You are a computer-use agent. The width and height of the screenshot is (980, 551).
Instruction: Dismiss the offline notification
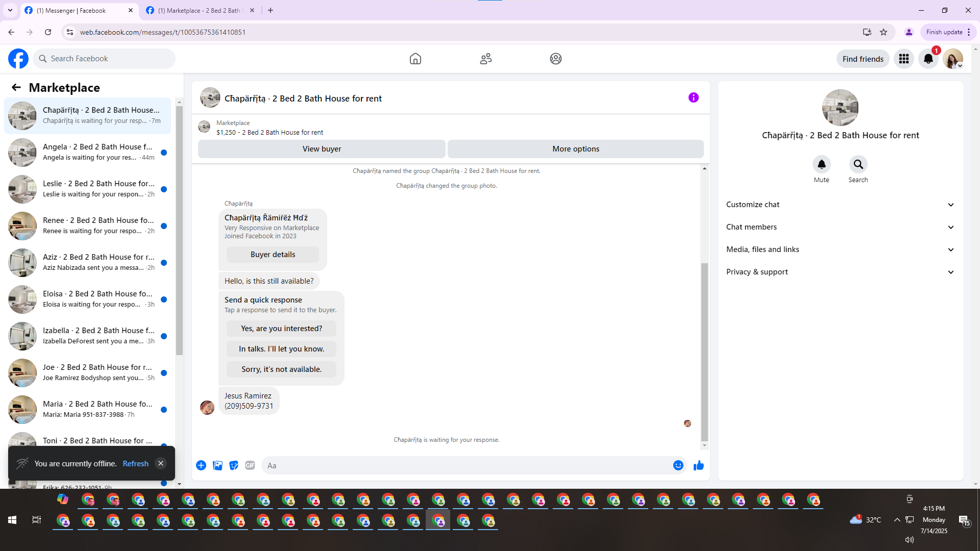click(x=161, y=463)
